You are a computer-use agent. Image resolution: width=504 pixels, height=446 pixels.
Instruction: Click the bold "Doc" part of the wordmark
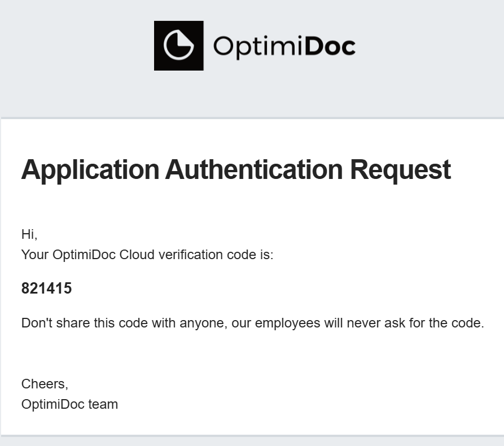330,46
